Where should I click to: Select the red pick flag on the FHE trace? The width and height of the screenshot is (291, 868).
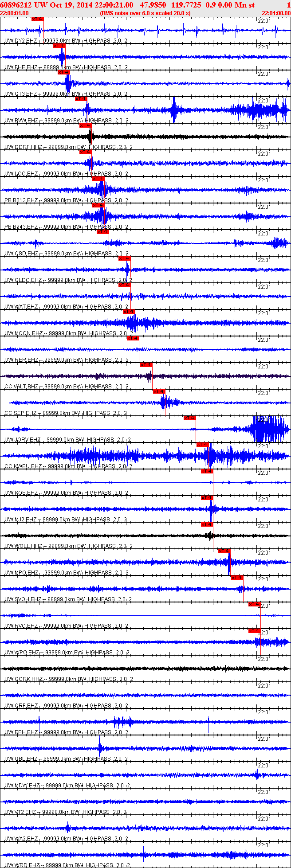coord(59,46)
